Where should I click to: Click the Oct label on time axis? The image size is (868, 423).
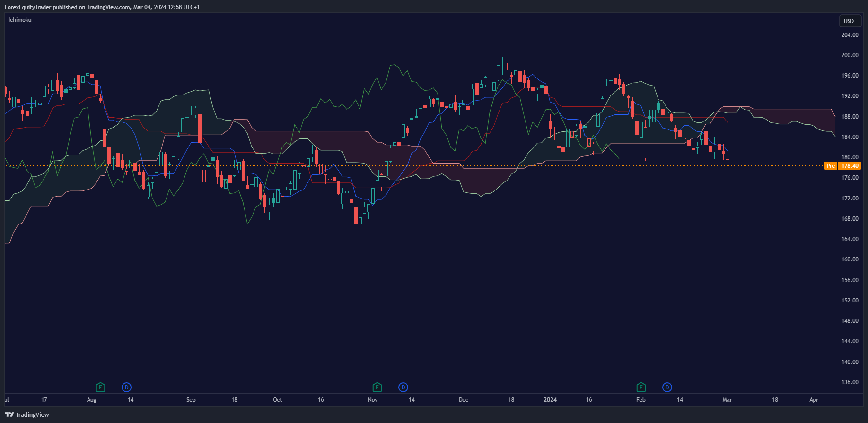coord(278,400)
